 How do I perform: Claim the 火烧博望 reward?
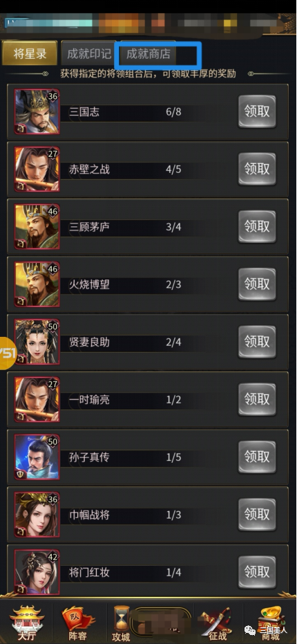tap(257, 284)
